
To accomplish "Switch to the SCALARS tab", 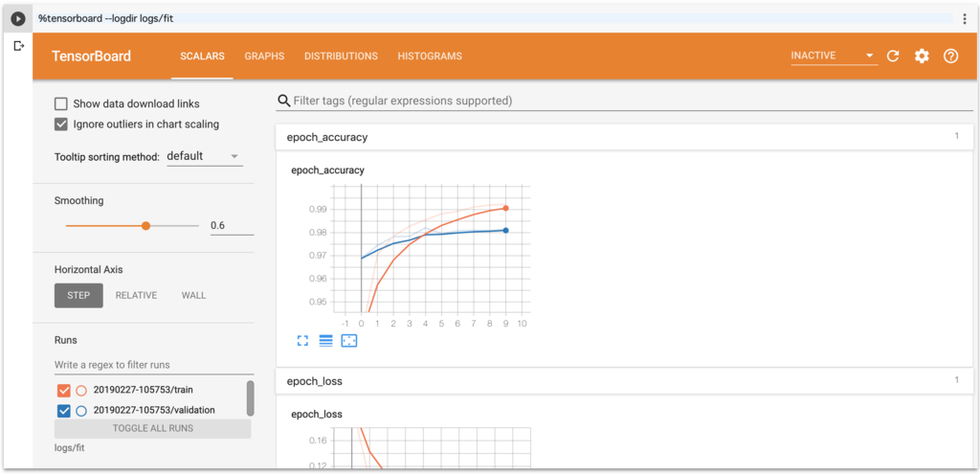I will click(202, 57).
